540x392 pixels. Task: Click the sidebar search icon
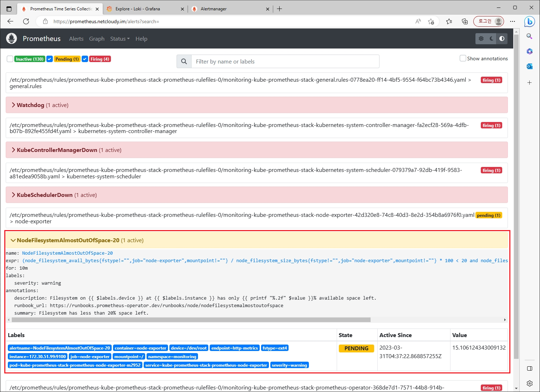(530, 36)
